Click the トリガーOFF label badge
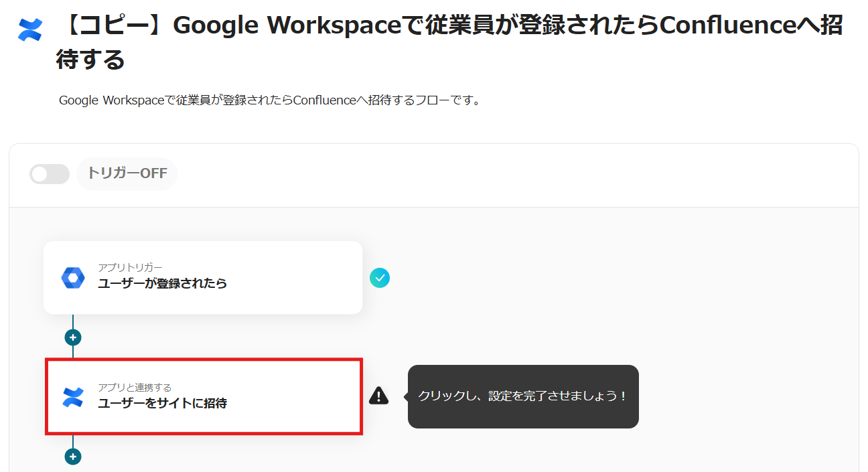Screen dimensions: 868x472 127,174
